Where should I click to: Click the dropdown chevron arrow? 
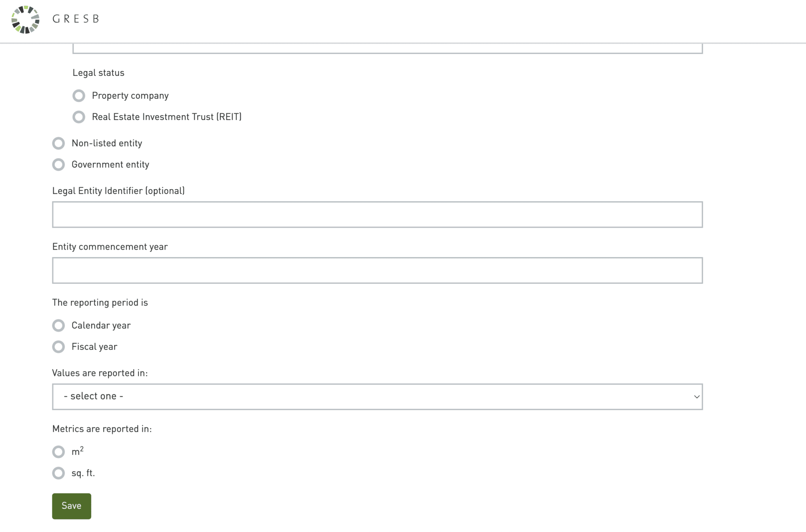coord(697,397)
